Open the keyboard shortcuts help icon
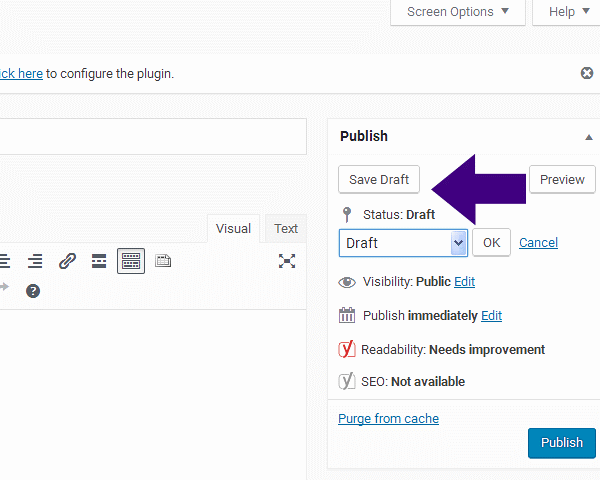The width and height of the screenshot is (600, 480). tap(33, 291)
